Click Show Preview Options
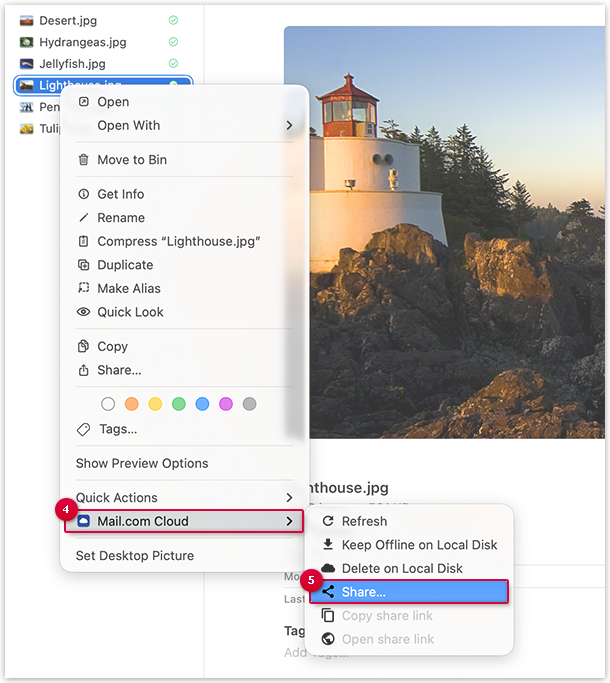Image resolution: width=610 pixels, height=683 pixels. [x=142, y=463]
